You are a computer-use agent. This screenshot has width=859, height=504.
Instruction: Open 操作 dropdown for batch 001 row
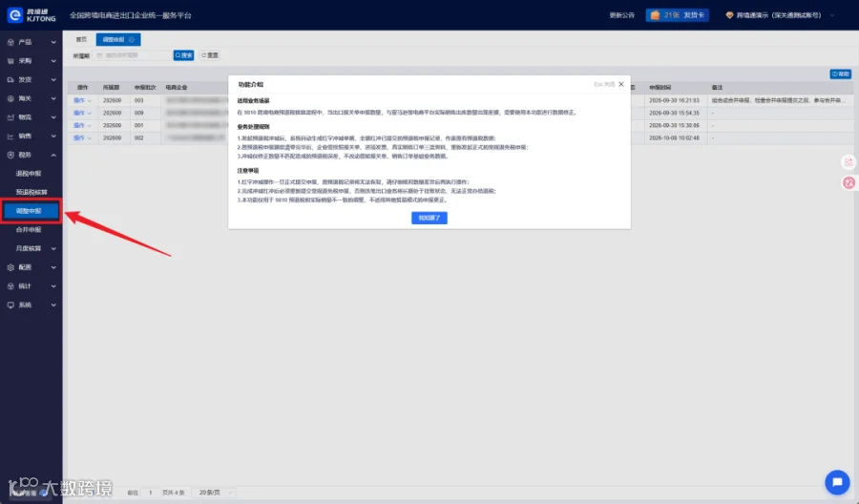pos(82,125)
